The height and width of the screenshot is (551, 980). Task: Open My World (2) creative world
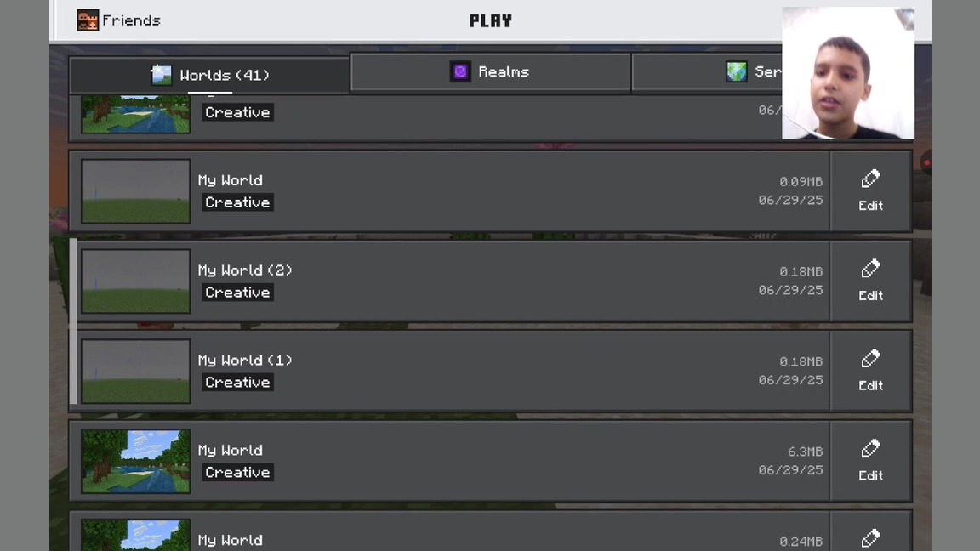[x=449, y=281]
